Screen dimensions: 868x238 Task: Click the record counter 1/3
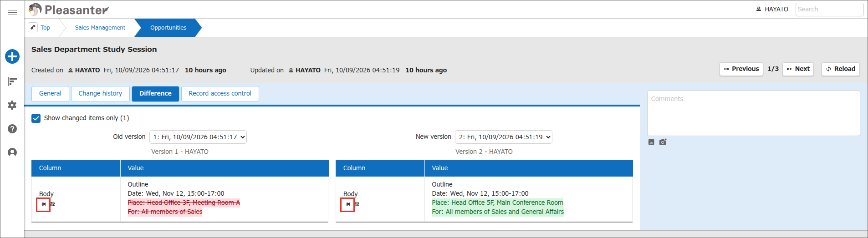point(773,69)
